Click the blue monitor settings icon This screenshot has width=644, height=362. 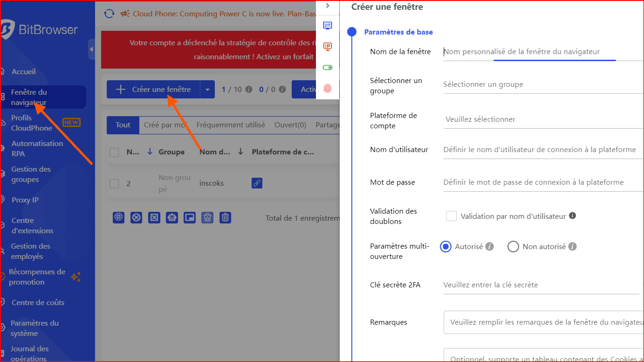click(328, 25)
